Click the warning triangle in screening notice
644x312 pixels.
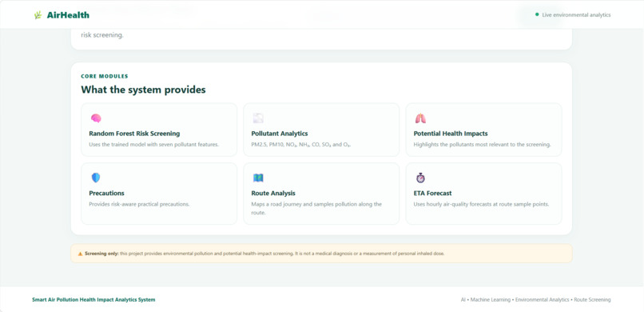[80, 254]
